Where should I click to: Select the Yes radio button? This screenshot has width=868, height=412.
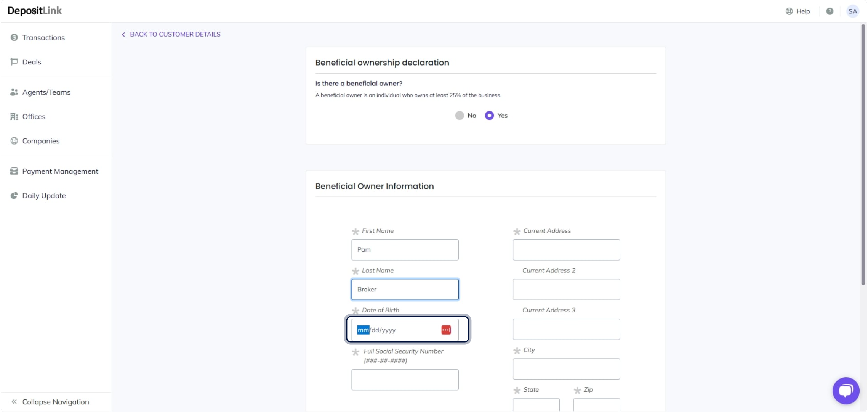point(489,116)
